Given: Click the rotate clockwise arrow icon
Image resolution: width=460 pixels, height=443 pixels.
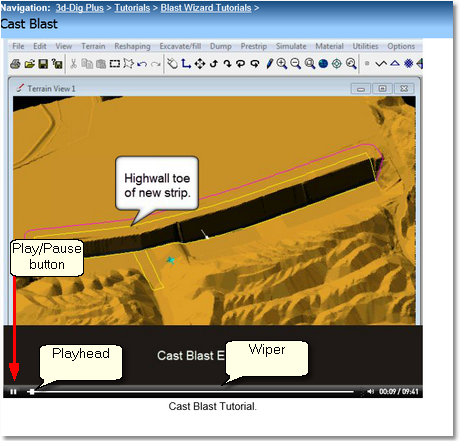Looking at the screenshot, I should (x=227, y=63).
